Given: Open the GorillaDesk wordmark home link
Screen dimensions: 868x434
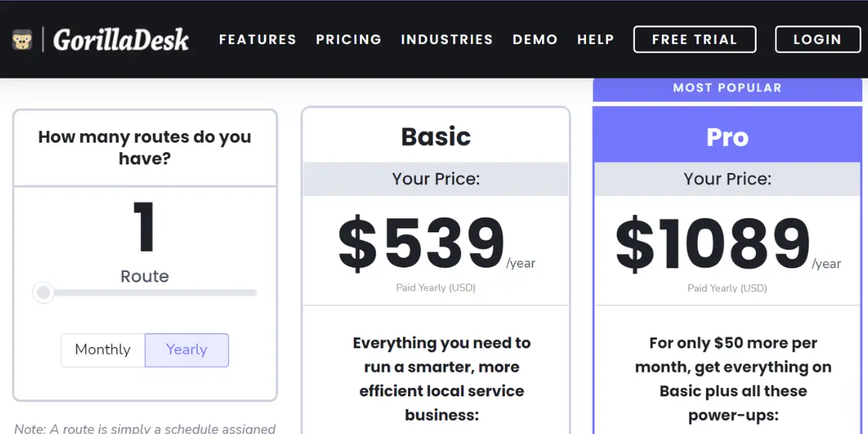Looking at the screenshot, I should point(121,40).
